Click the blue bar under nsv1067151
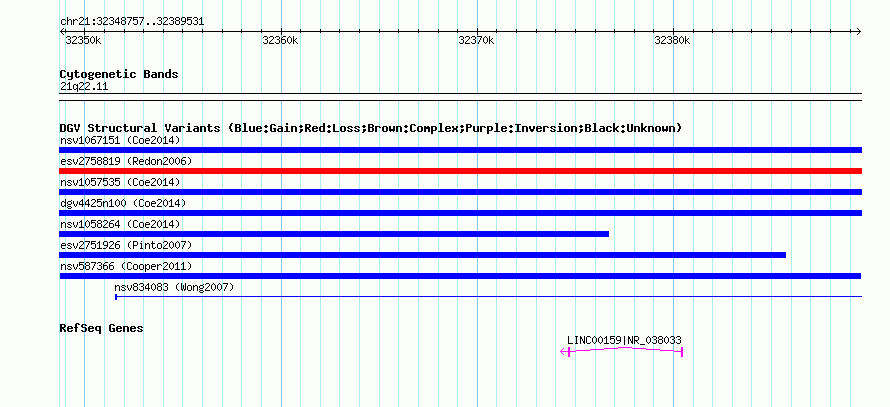The height and width of the screenshot is (407, 890). (x=460, y=150)
